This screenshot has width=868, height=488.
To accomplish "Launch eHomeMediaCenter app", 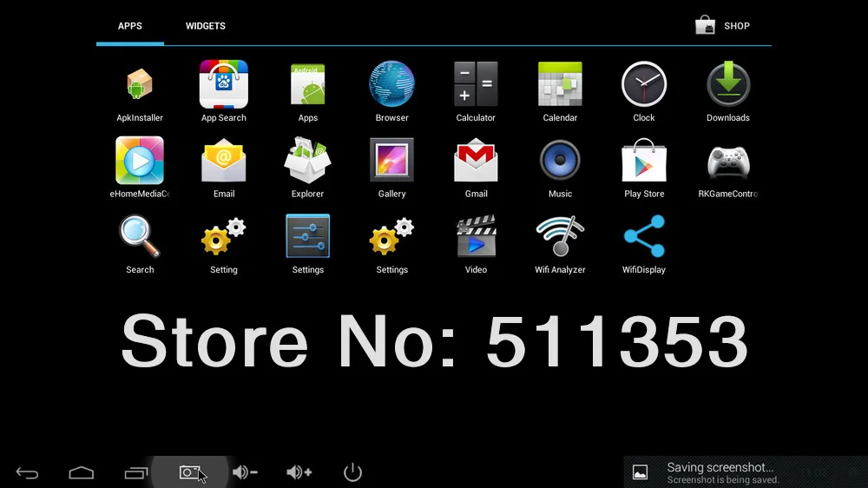I will click(x=140, y=160).
